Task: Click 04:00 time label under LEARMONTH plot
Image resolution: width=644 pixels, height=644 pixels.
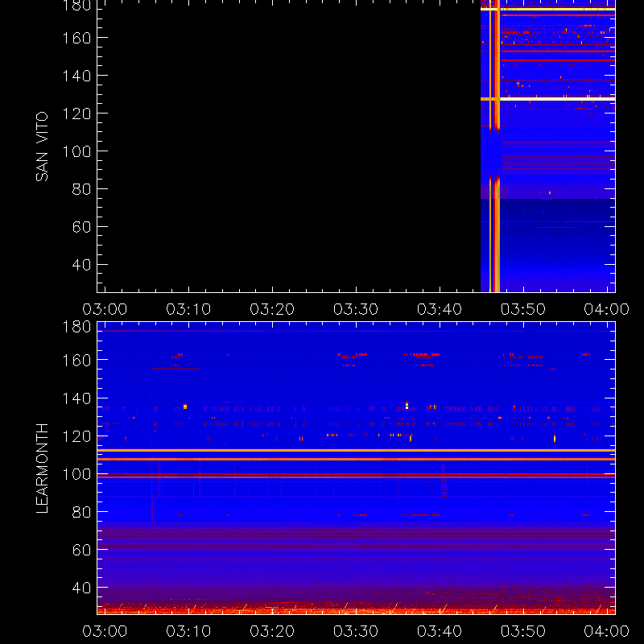Action: click(607, 631)
